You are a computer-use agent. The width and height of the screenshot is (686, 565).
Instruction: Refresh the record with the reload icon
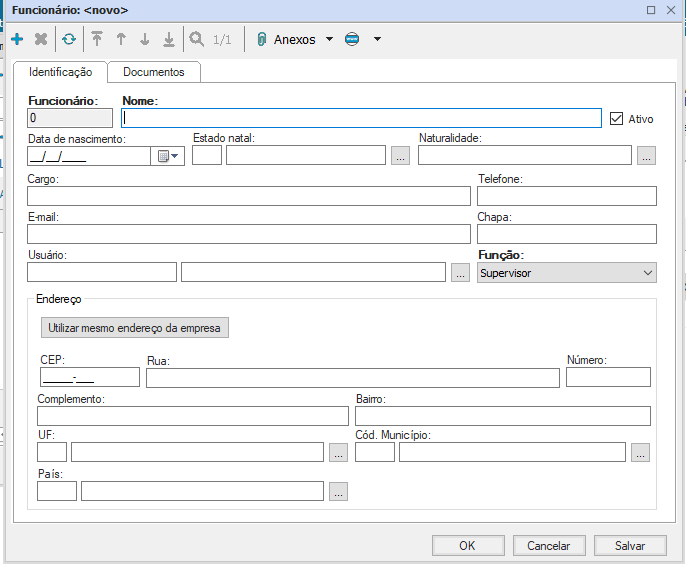pos(68,40)
